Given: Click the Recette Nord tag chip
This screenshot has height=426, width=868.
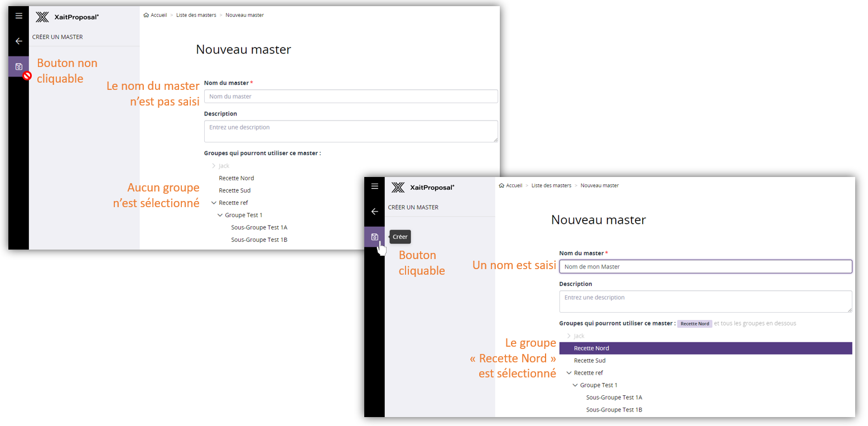Looking at the screenshot, I should (x=695, y=324).
